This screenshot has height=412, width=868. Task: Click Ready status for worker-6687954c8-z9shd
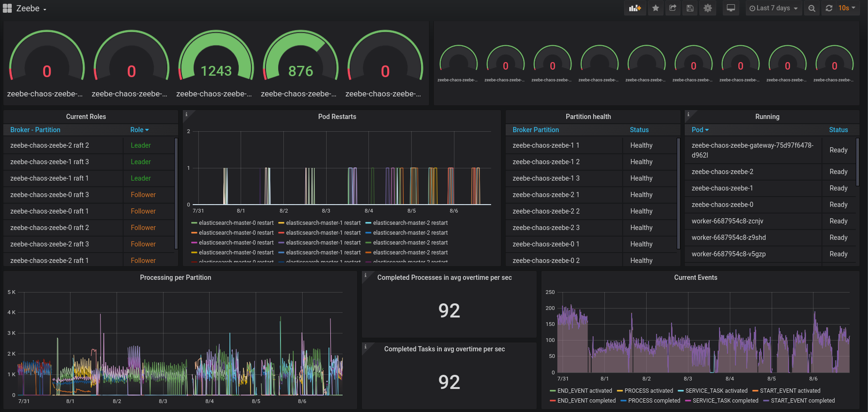click(x=839, y=238)
